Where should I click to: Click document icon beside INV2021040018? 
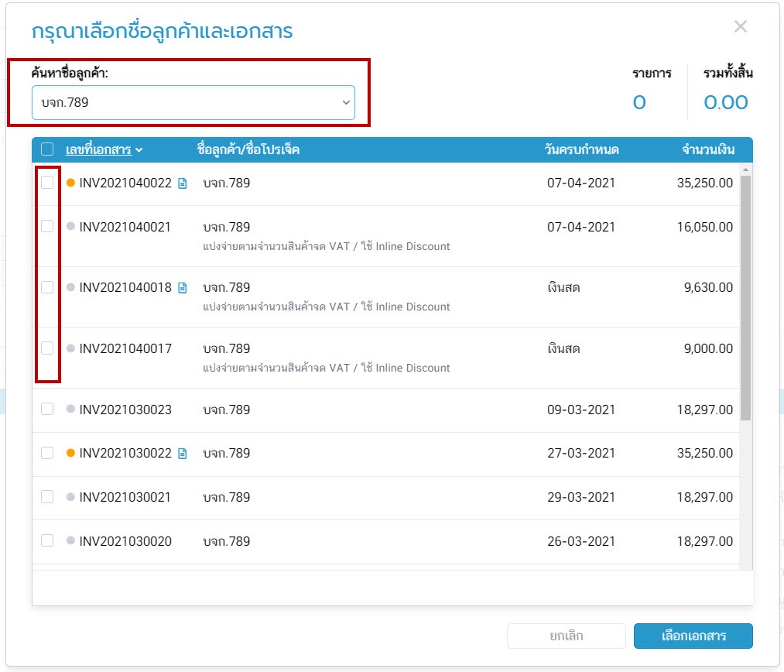click(x=183, y=288)
